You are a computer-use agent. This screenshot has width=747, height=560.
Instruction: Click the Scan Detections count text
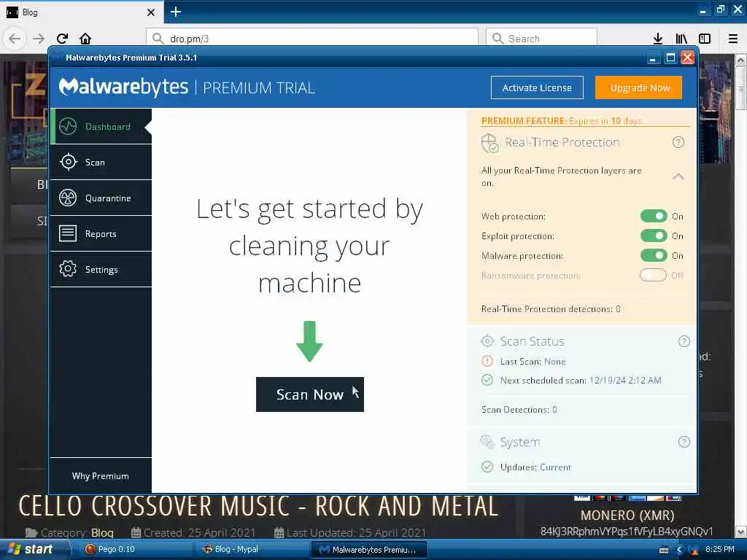pyautogui.click(x=519, y=409)
